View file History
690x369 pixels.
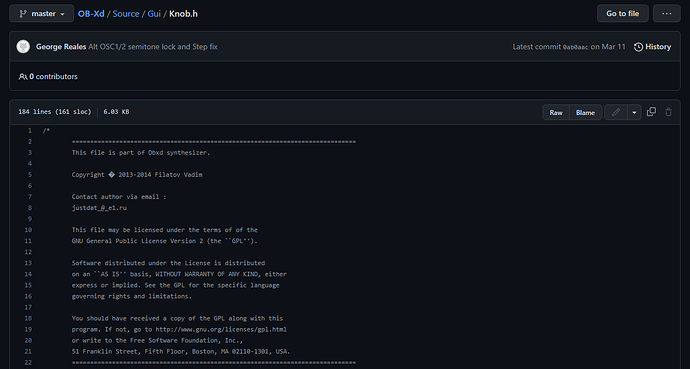click(x=653, y=47)
